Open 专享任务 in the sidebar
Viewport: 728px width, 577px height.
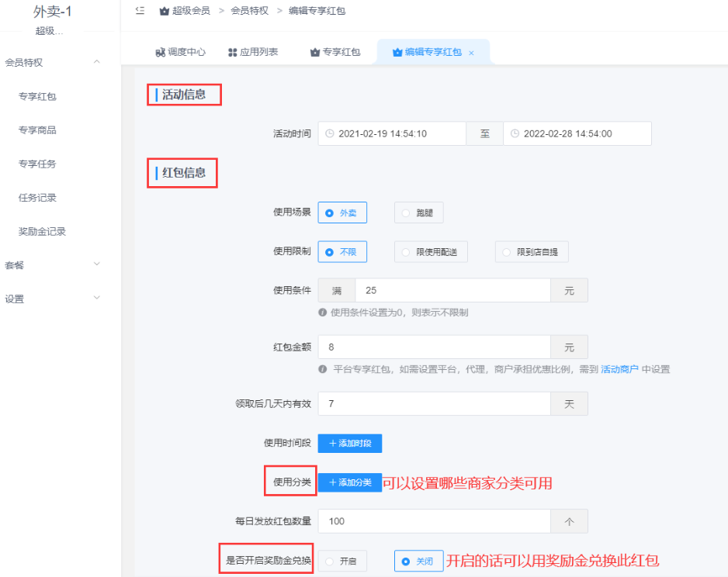37,164
